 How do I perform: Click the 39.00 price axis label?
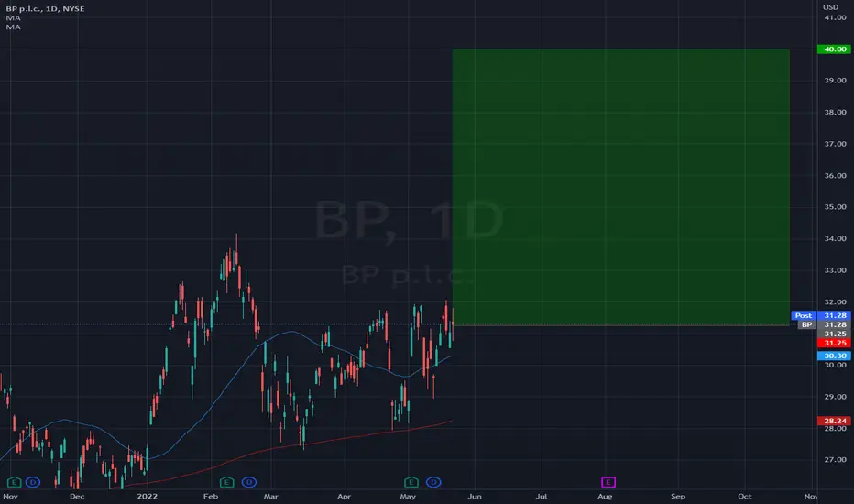(x=836, y=81)
